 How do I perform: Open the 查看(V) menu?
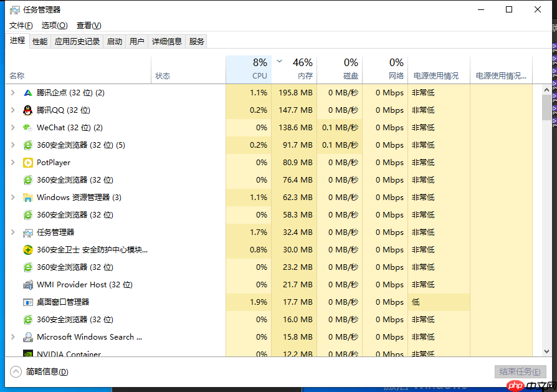point(89,26)
